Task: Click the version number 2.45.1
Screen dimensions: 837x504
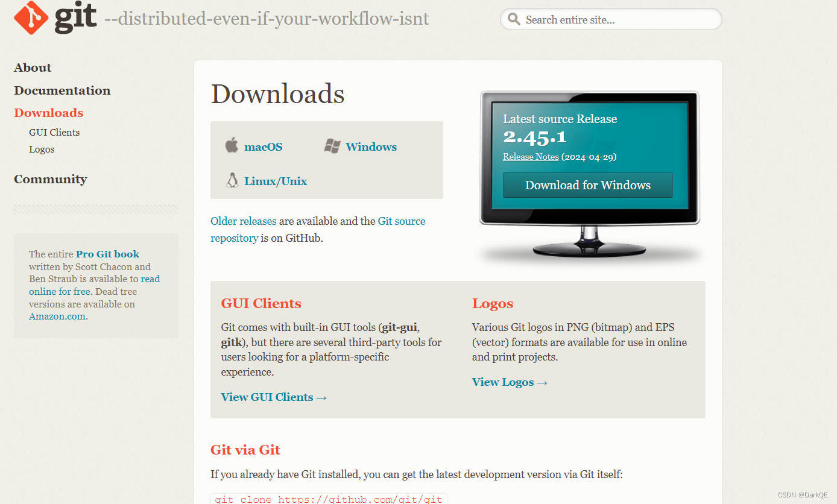Action: click(535, 138)
